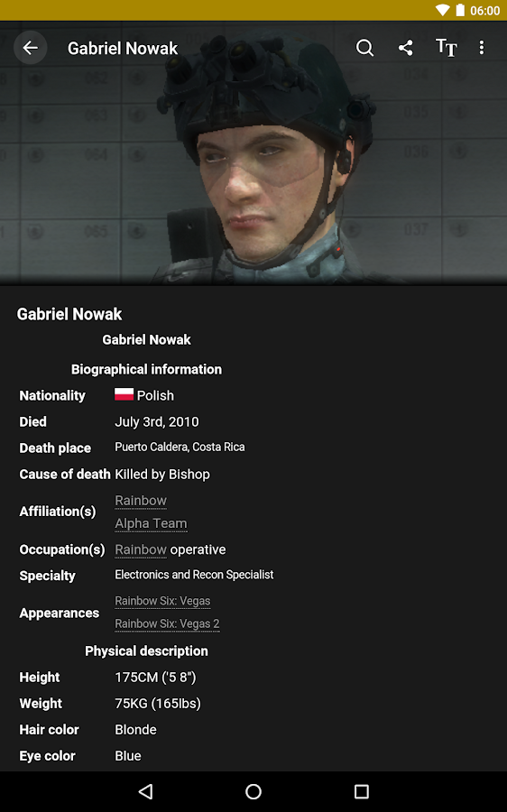Image resolution: width=507 pixels, height=812 pixels.
Task: Tap the Android home circle button
Action: click(x=253, y=791)
